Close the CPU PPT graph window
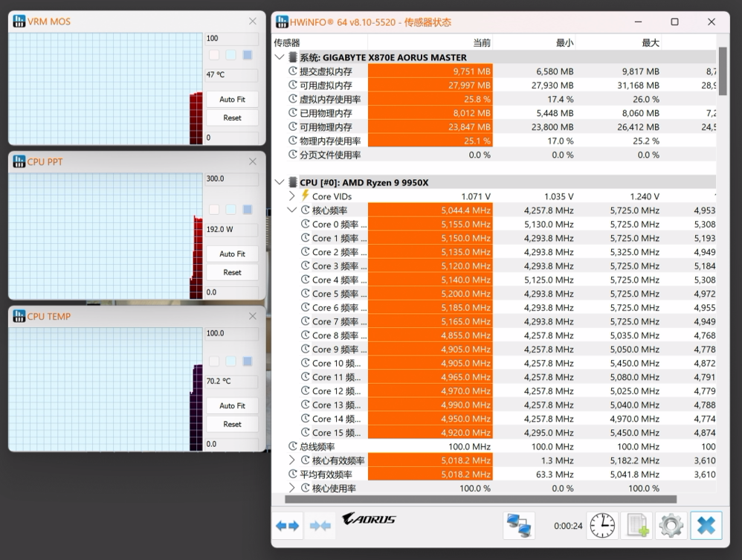This screenshot has height=560, width=742. coord(253,161)
